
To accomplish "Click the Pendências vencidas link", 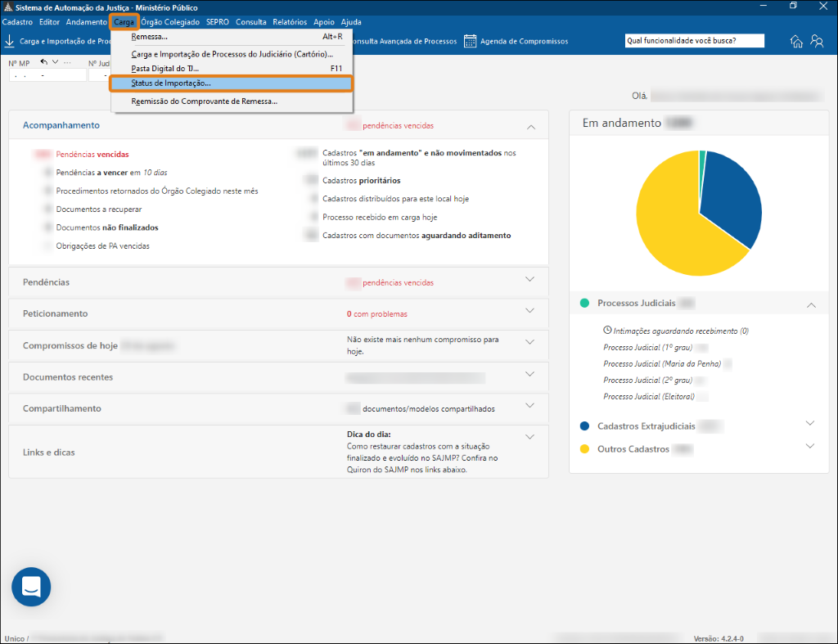I will pos(92,154).
